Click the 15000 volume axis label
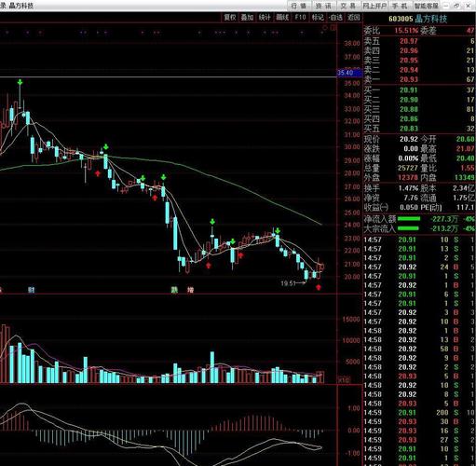Viewport: 476px width, 466px height. [351, 319]
